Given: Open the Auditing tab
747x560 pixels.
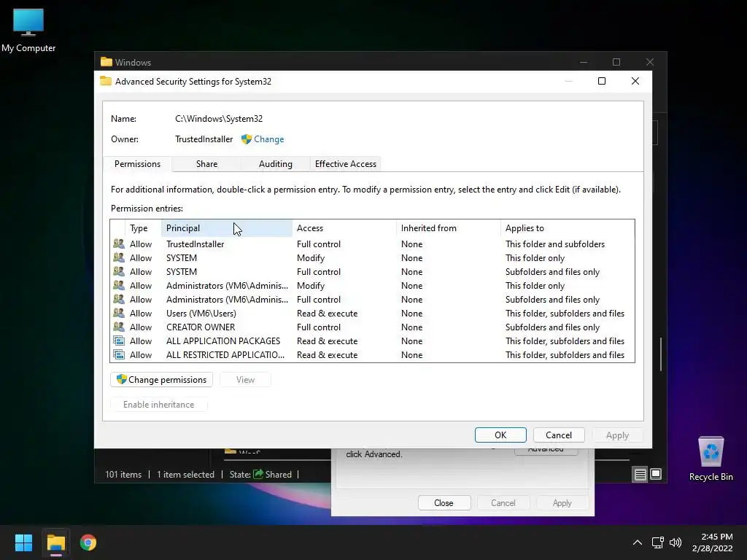Looking at the screenshot, I should pos(275,164).
